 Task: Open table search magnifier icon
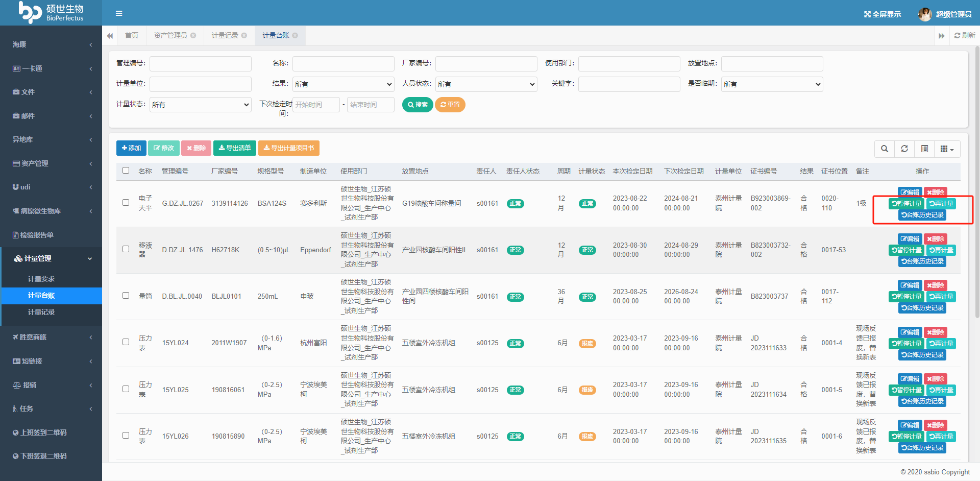[885, 149]
